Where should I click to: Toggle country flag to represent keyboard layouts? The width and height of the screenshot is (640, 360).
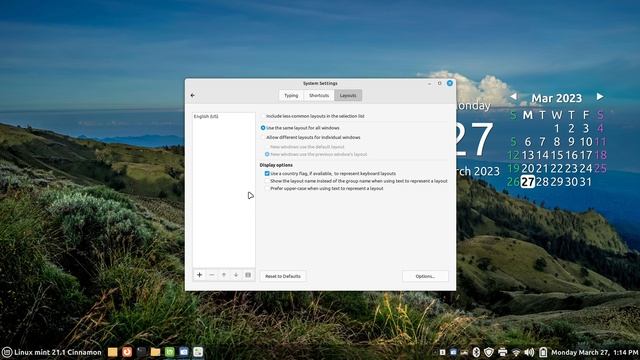tap(267, 173)
